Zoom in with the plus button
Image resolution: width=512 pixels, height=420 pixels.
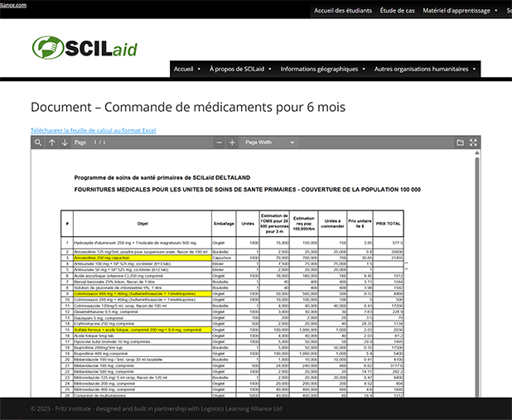click(232, 142)
